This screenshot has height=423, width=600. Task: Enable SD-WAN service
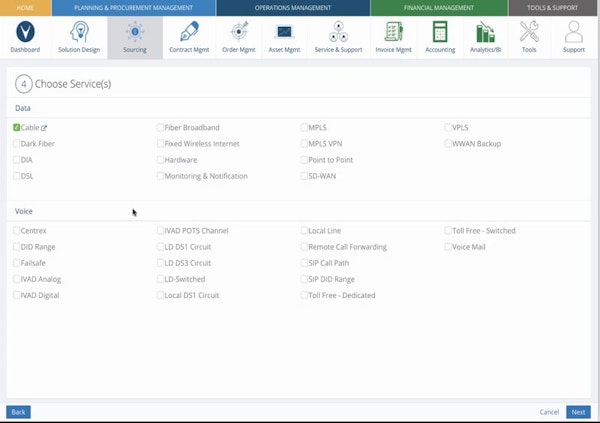(x=304, y=176)
